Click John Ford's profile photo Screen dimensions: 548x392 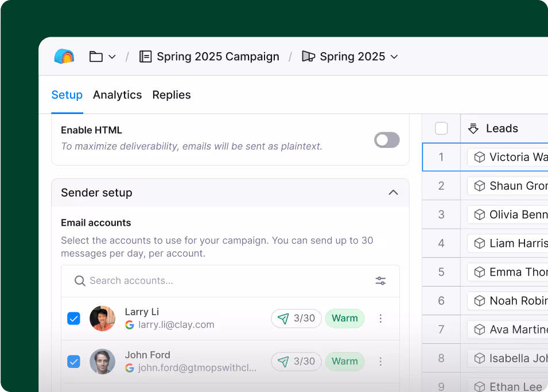click(102, 361)
